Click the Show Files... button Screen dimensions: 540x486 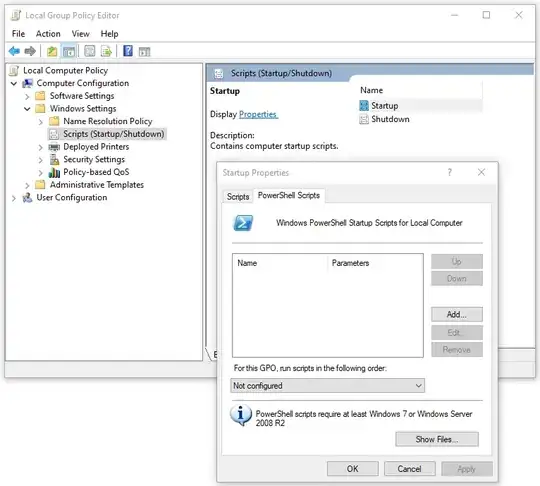437,440
